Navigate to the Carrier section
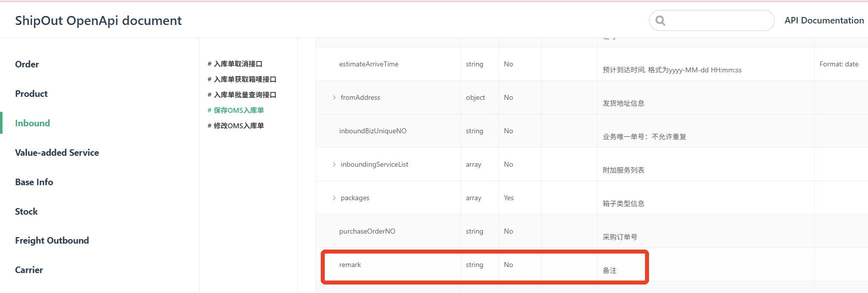This screenshot has width=868, height=293. 29,270
